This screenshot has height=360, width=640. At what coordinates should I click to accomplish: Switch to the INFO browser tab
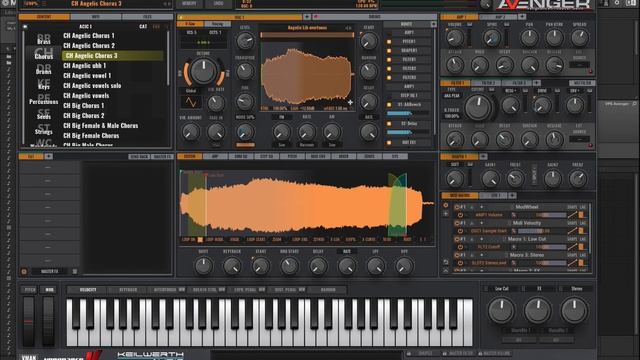[x=96, y=17]
